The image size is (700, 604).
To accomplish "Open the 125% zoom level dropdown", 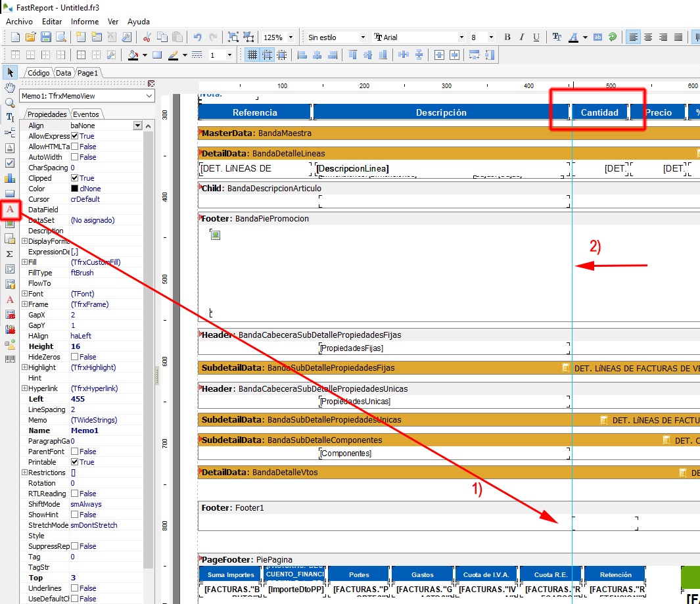I will [291, 37].
